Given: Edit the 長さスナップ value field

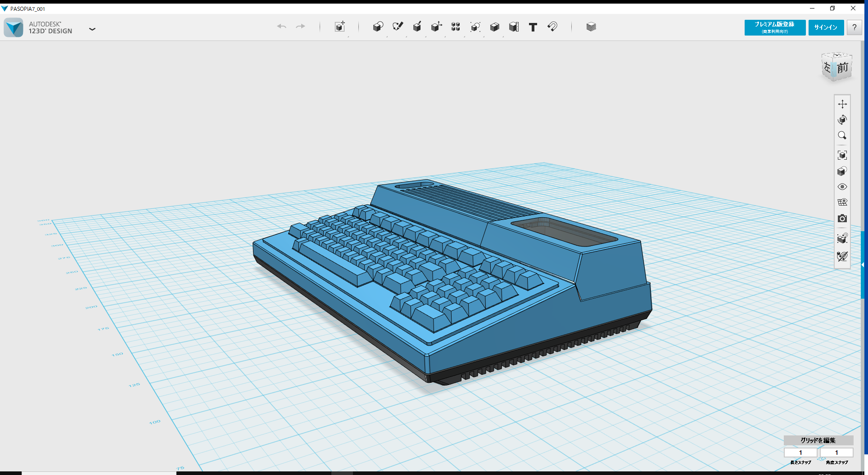Looking at the screenshot, I should [x=801, y=453].
